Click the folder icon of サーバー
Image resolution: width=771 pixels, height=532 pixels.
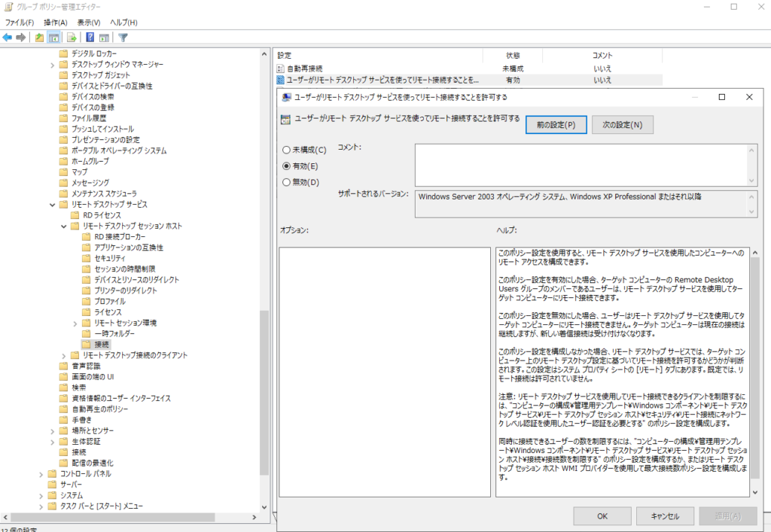click(52, 485)
